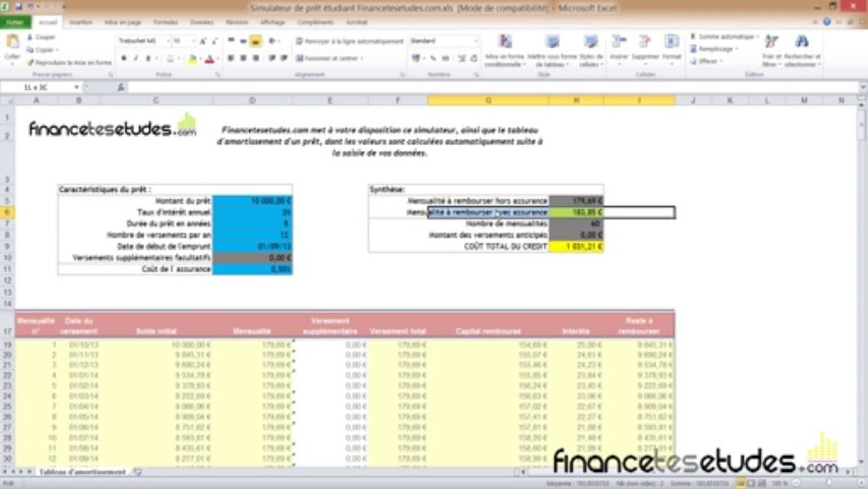868x489 pixels.
Task: Align text left
Action: pyautogui.click(x=231, y=58)
